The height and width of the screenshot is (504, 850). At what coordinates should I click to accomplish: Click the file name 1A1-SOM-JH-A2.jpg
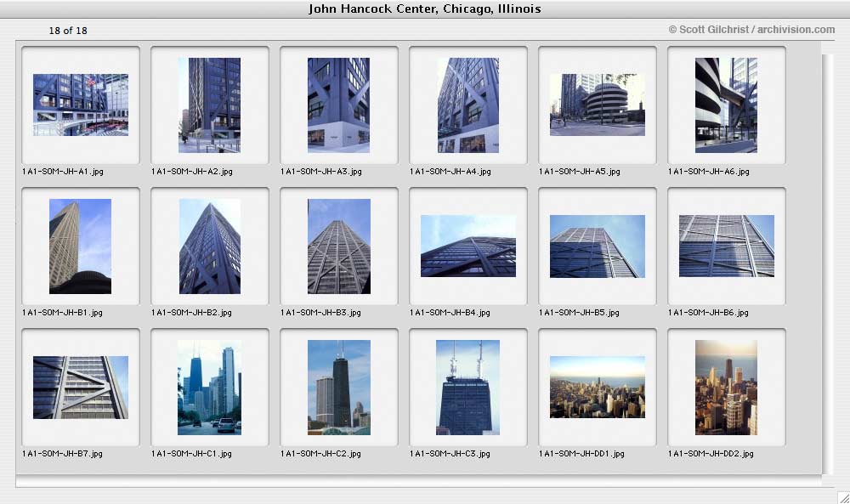click(192, 171)
